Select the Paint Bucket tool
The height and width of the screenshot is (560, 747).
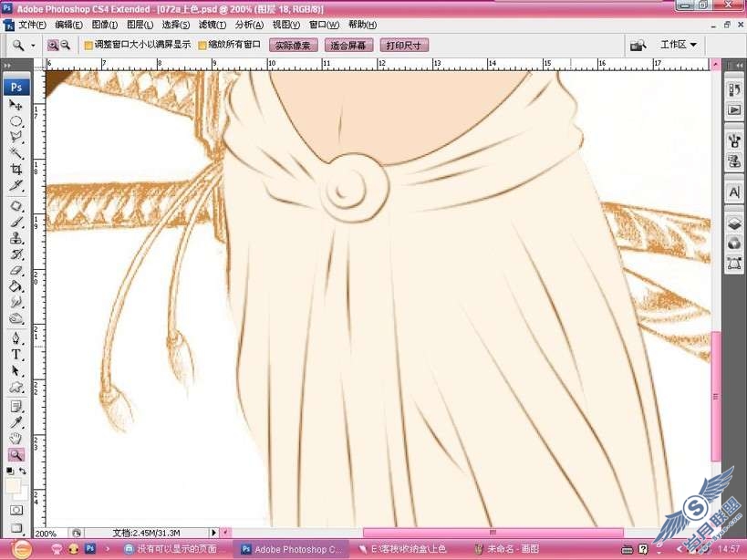(x=16, y=286)
